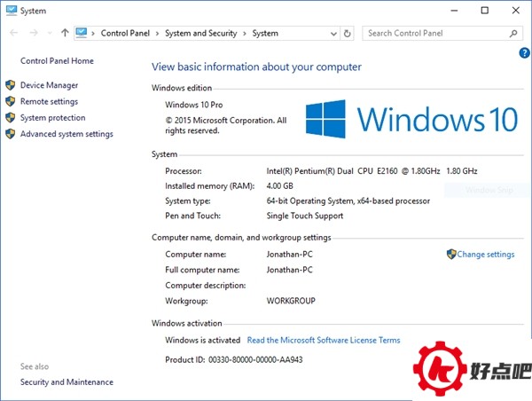
Task: Maximize the System window
Action: (485, 11)
